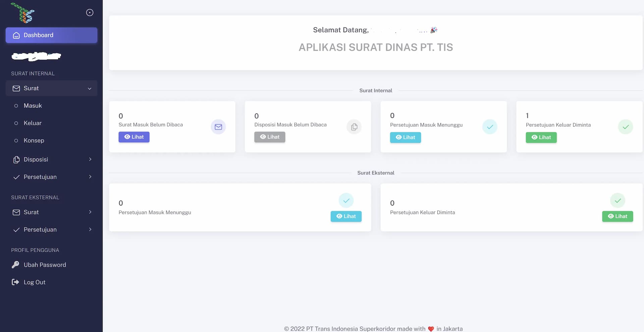644x332 pixels.
Task: Open the Masuk submenu entry
Action: point(51,106)
